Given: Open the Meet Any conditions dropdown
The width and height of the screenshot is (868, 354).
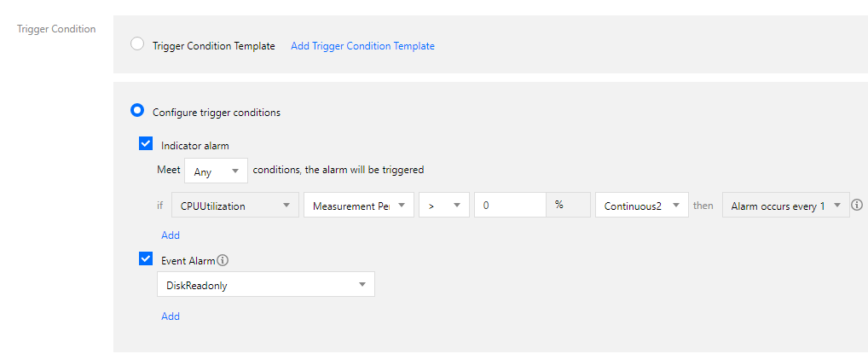Looking at the screenshot, I should (216, 171).
